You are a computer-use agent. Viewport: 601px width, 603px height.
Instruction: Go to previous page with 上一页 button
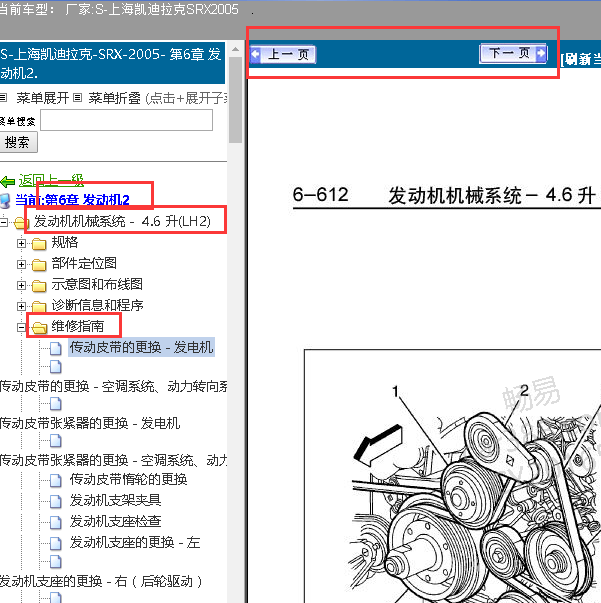tap(283, 54)
